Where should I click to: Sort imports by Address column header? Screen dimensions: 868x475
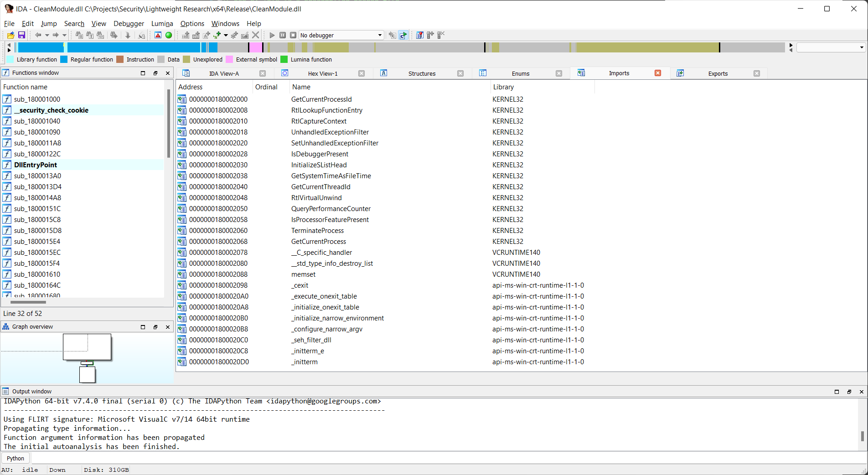pyautogui.click(x=214, y=87)
